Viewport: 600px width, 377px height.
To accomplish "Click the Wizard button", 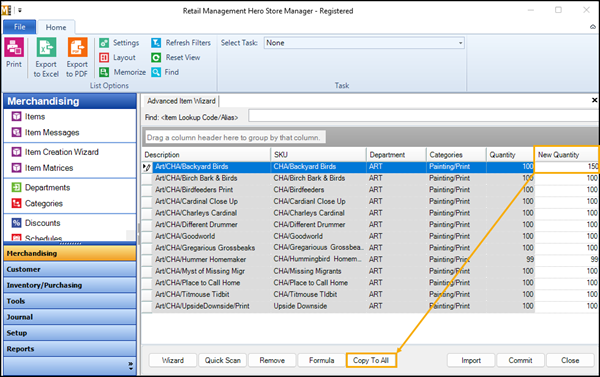I will pyautogui.click(x=173, y=360).
